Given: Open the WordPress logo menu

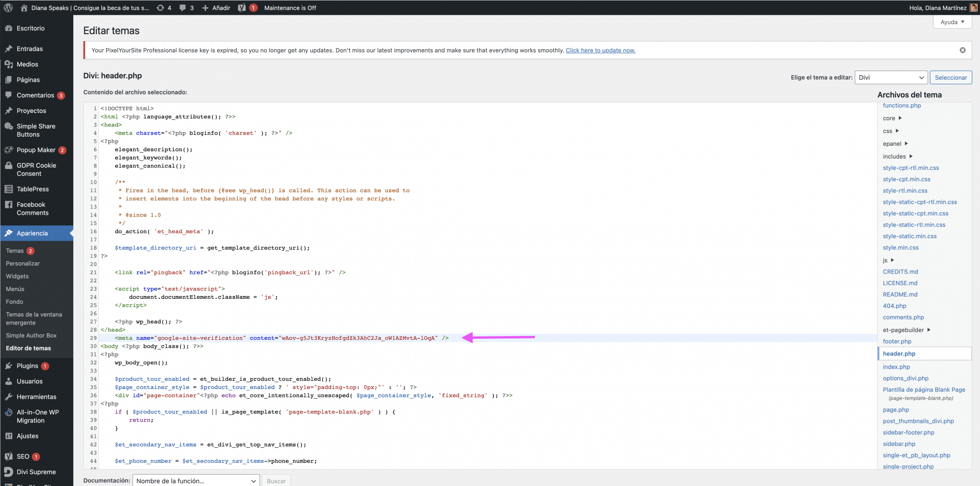Looking at the screenshot, I should pyautogui.click(x=8, y=8).
